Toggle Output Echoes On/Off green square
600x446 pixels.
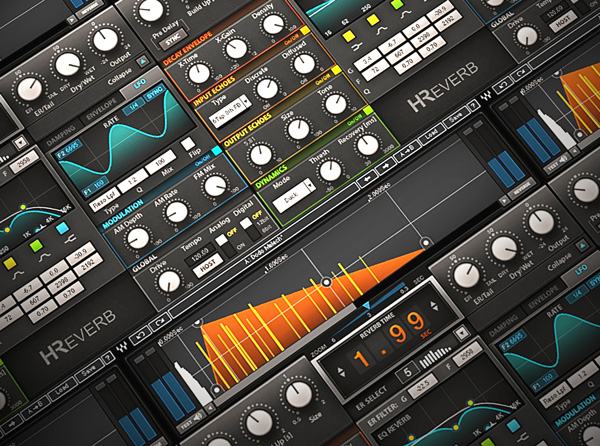click(x=368, y=110)
